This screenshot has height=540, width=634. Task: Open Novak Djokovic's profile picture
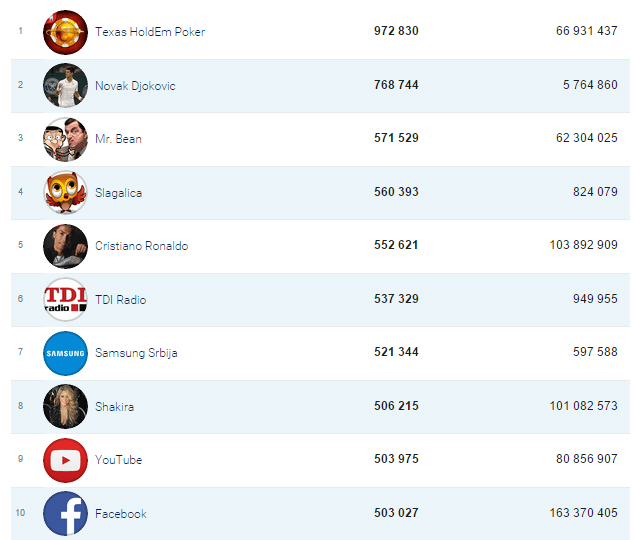click(65, 85)
